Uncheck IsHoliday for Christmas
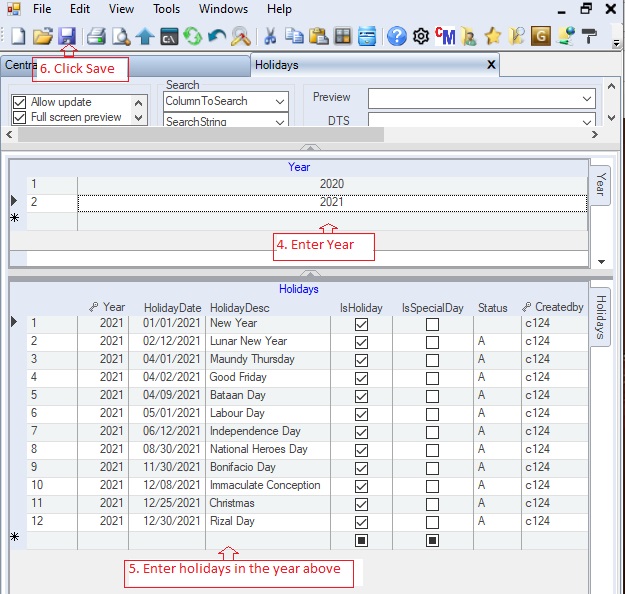The image size is (625, 594). point(361,504)
